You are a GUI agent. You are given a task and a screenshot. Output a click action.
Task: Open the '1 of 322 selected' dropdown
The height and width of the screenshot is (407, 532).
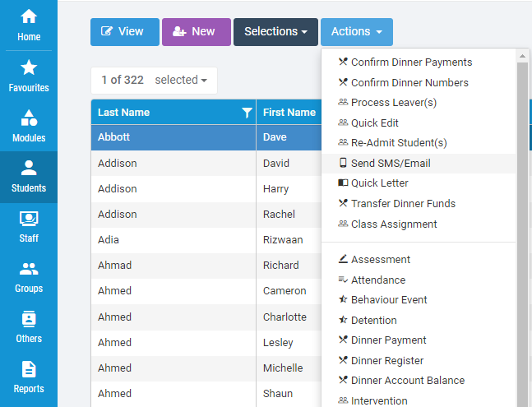(x=154, y=81)
